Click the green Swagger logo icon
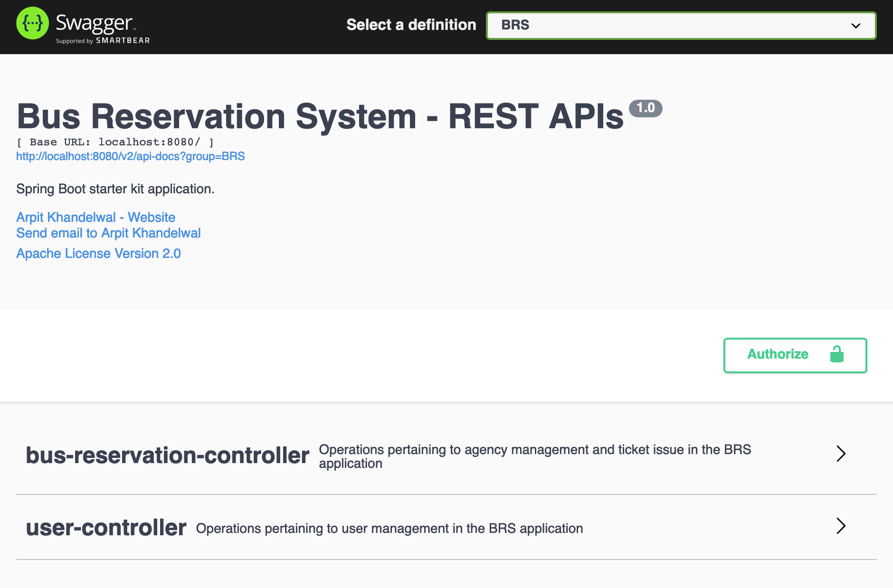Image resolution: width=893 pixels, height=588 pixels. [32, 23]
